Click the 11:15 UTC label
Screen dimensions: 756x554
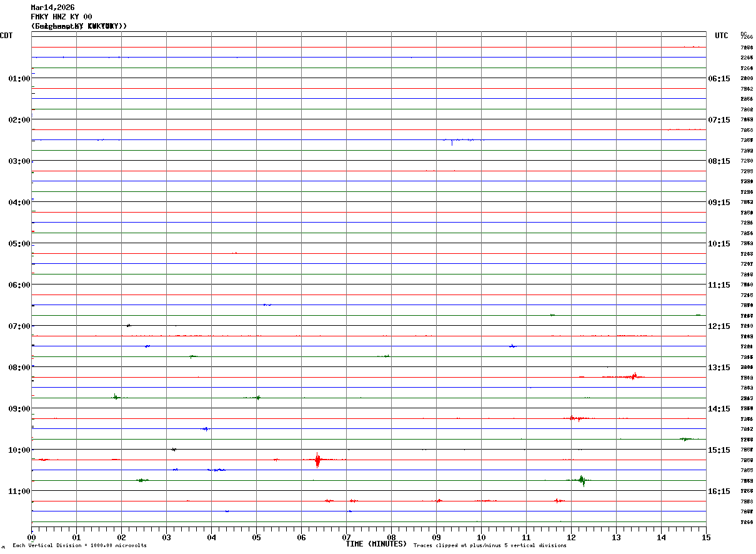tap(720, 285)
